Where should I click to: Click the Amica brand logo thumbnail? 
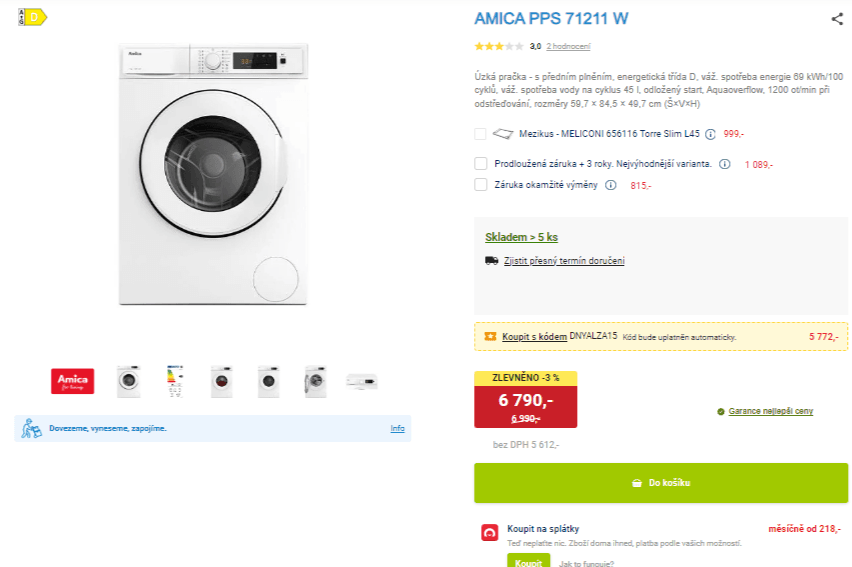72,381
